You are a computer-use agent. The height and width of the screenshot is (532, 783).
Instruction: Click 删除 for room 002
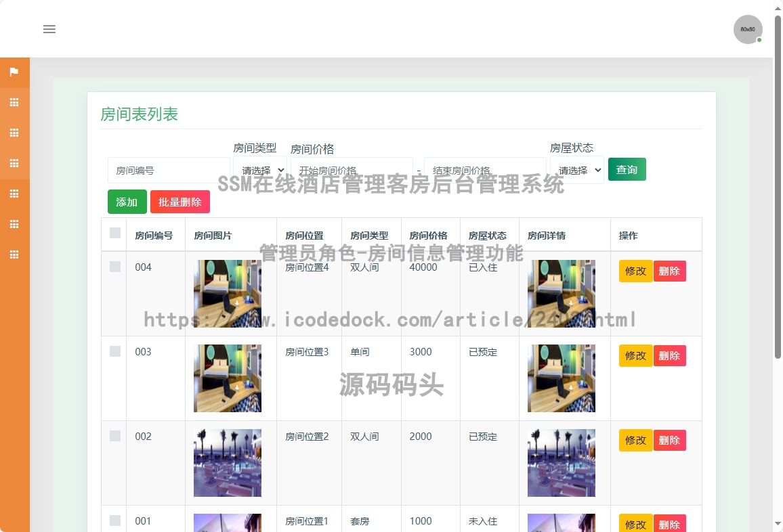coord(670,440)
